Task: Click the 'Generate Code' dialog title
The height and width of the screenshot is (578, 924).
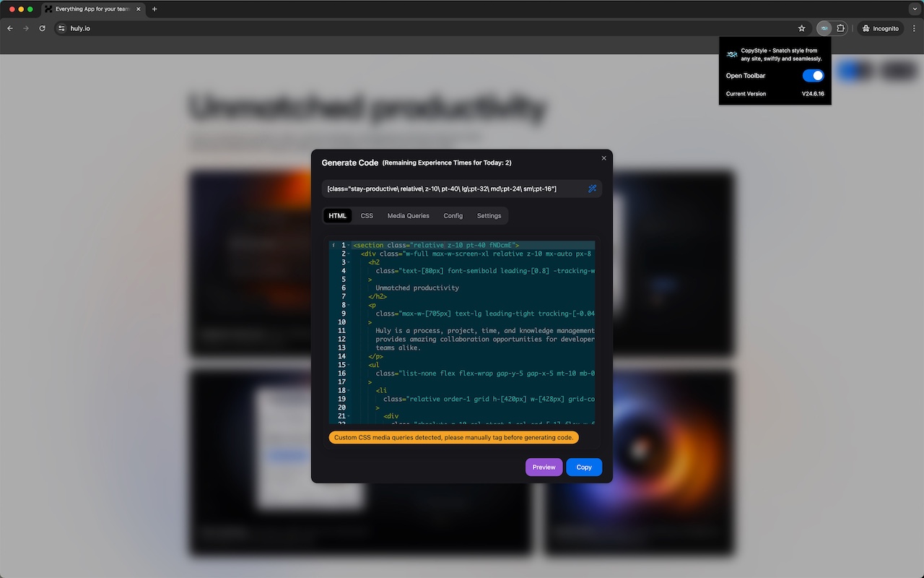Action: [349, 163]
